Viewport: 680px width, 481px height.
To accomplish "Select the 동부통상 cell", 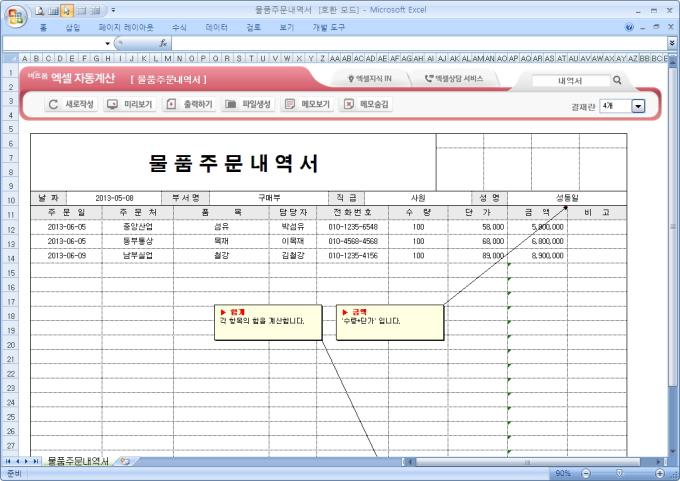I will (137, 241).
